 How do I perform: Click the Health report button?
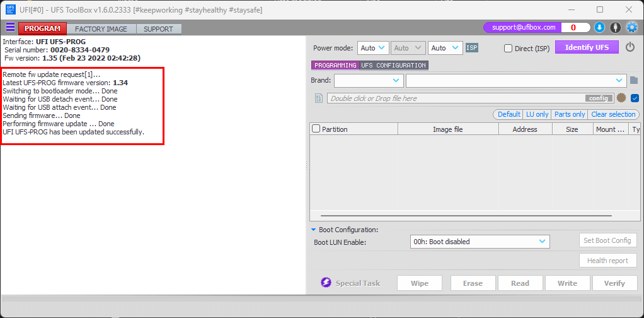click(x=607, y=261)
